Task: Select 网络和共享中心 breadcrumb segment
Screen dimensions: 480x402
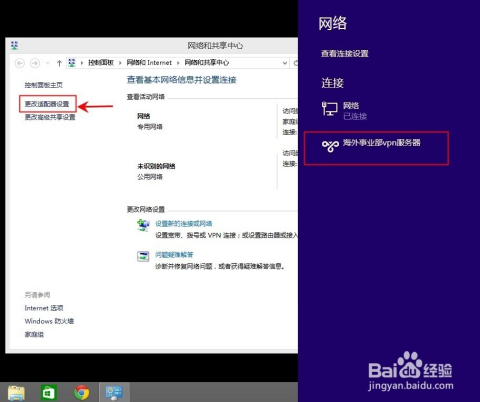Action: point(207,63)
